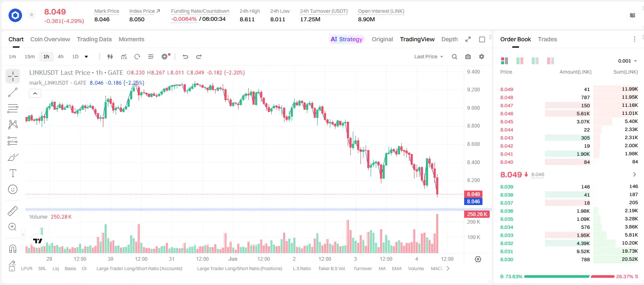Expand the timeframe dropdown arrow after 1D
644x285 pixels.
86,57
